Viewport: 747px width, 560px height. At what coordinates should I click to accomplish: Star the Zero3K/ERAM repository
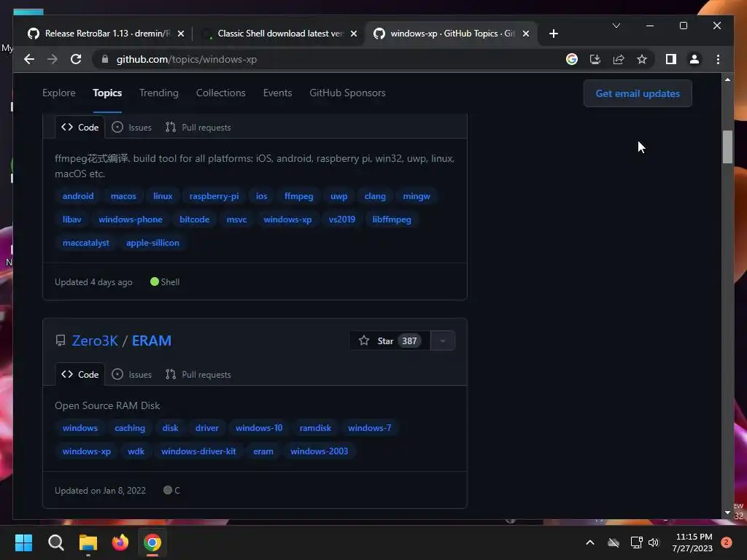(x=390, y=341)
